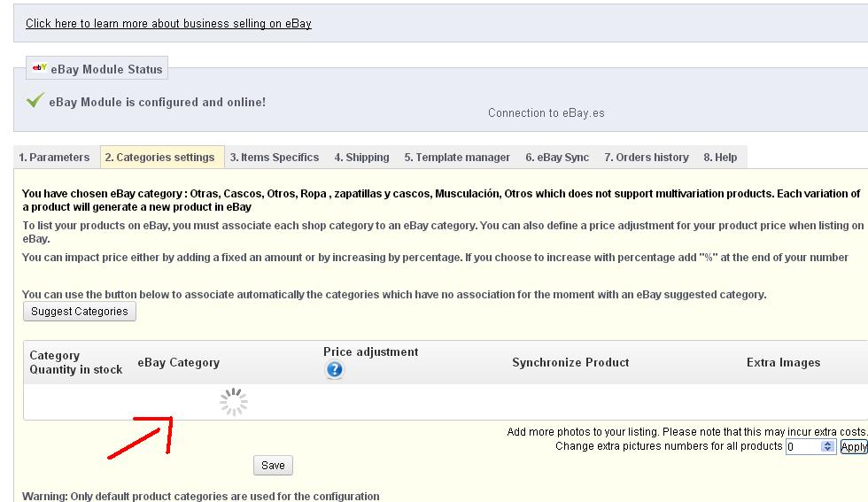Viewport: 868px width, 502px height.
Task: Click the Extra Images column header
Action: click(783, 362)
